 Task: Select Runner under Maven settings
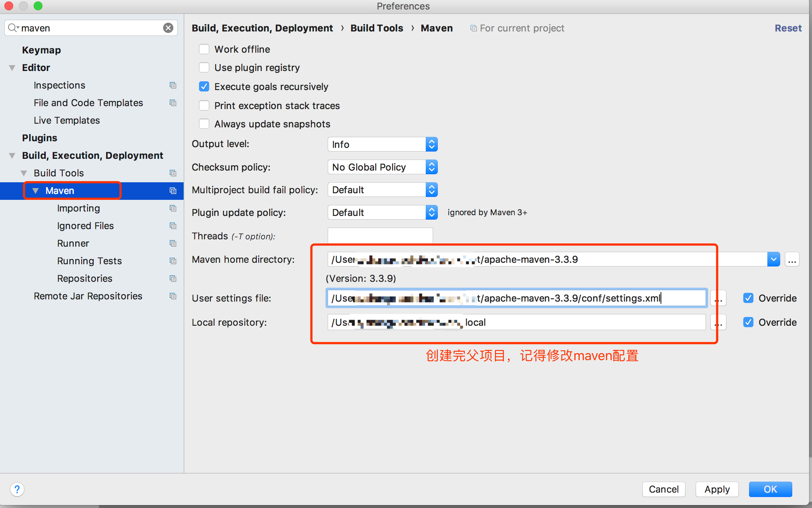click(x=73, y=243)
